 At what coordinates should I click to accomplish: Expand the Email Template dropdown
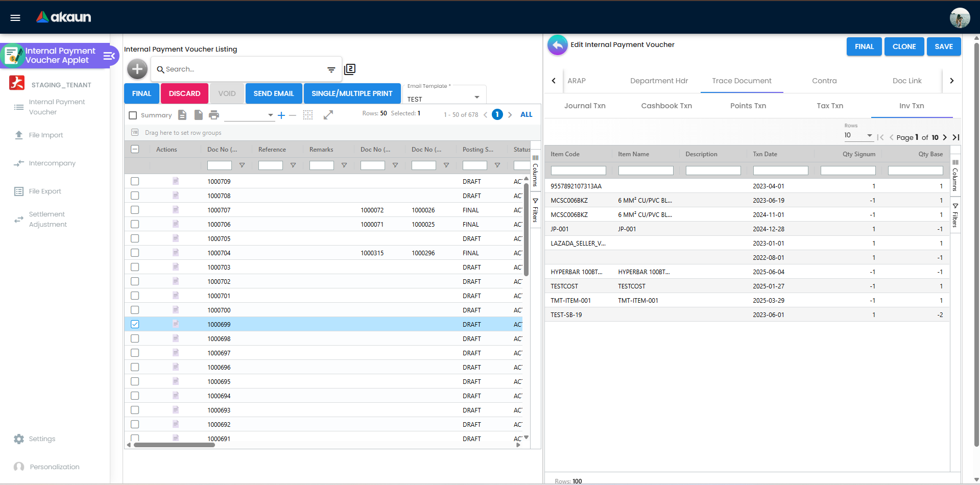pos(476,98)
